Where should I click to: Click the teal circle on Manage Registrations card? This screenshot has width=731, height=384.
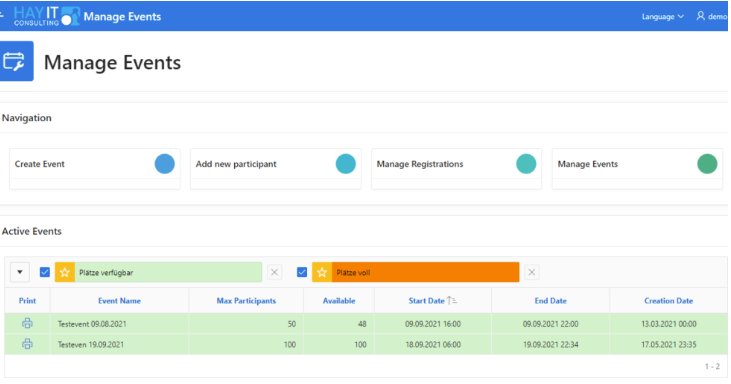click(x=526, y=164)
